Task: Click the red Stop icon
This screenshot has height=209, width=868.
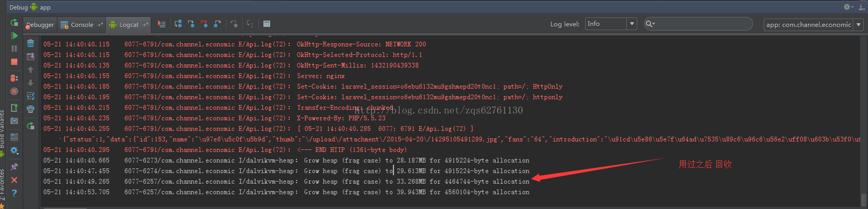Action: (x=14, y=62)
